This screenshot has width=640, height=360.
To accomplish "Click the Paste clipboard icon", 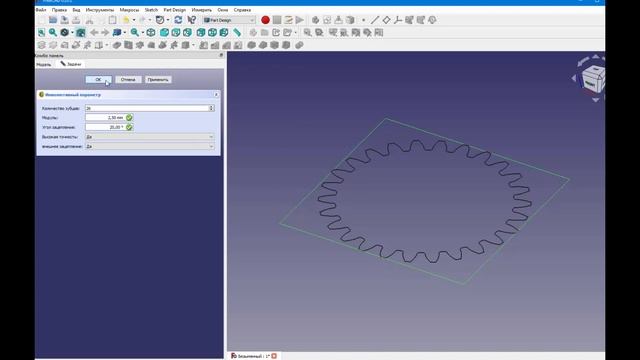I will click(112, 20).
